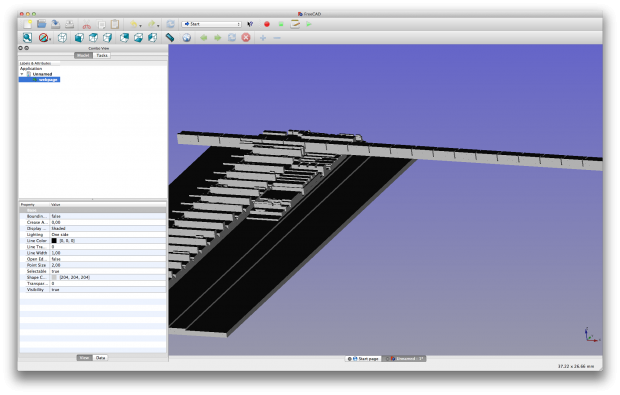Image resolution: width=620 pixels, height=395 pixels.
Task: Open the Undo history dropdown arrow
Action: pyautogui.click(x=140, y=26)
